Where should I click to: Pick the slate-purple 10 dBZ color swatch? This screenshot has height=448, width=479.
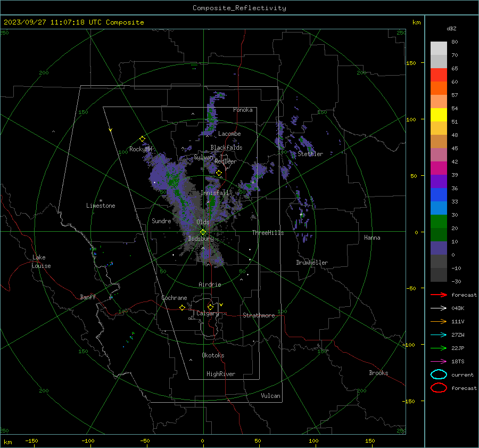439,248
